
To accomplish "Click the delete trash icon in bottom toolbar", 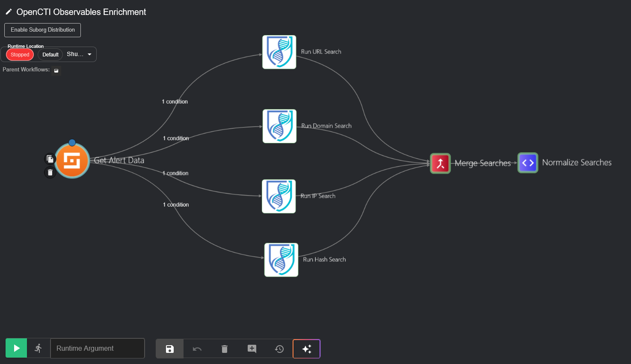I will pos(225,349).
